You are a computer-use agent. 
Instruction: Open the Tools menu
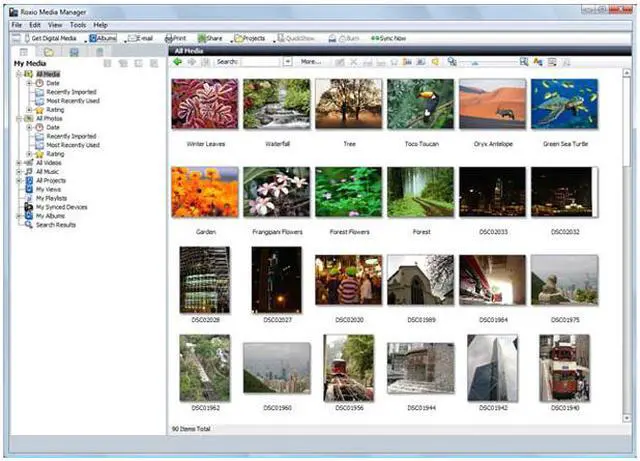78,24
